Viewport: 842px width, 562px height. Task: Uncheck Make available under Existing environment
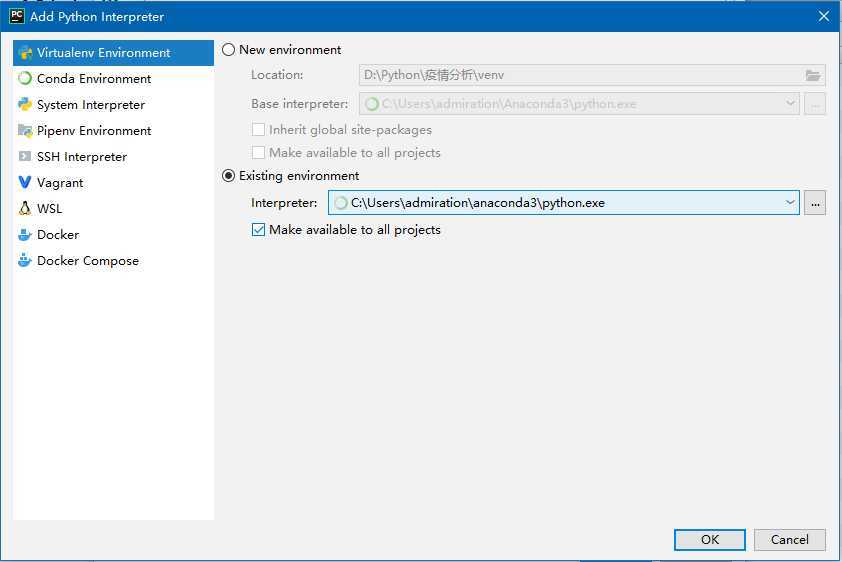(258, 230)
